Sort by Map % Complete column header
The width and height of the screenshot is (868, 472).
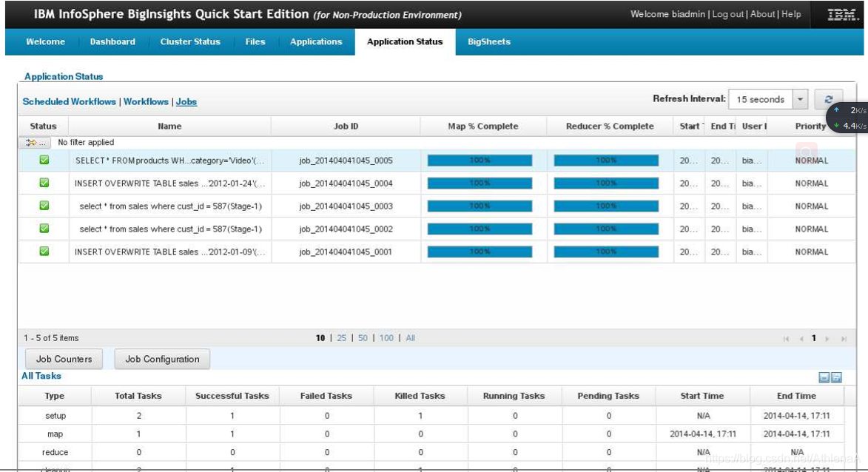(483, 127)
